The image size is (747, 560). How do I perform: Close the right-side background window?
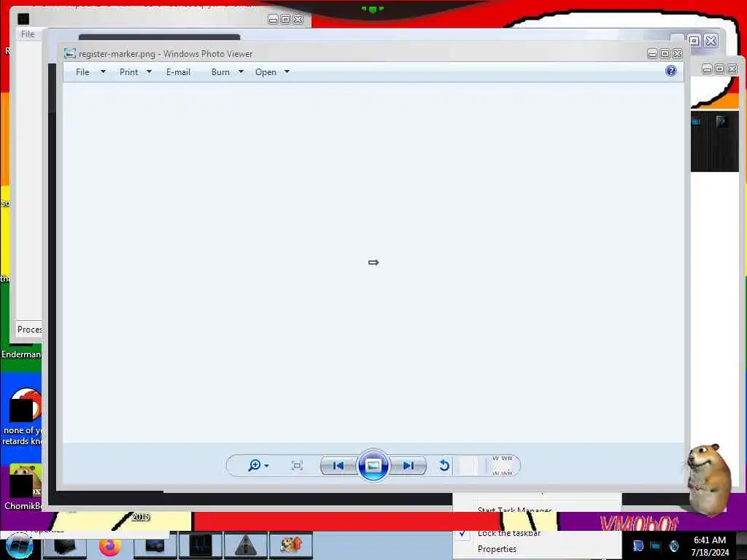coord(732,69)
